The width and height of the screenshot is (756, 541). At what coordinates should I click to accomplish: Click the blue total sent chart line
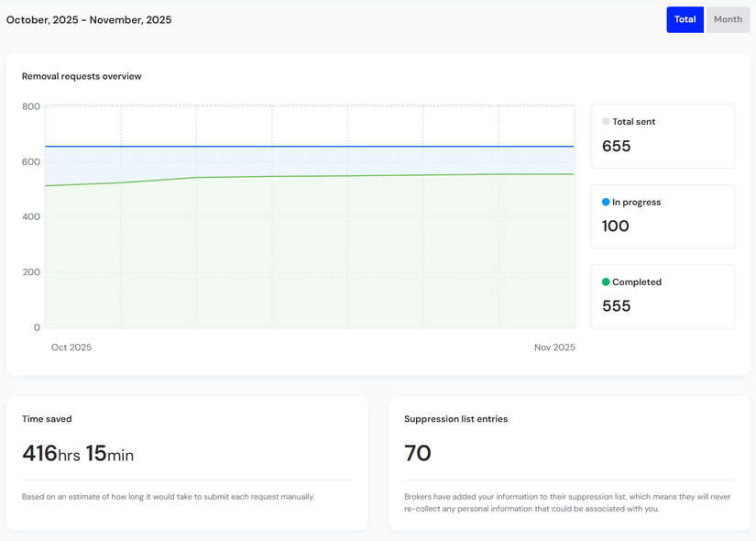(312, 147)
